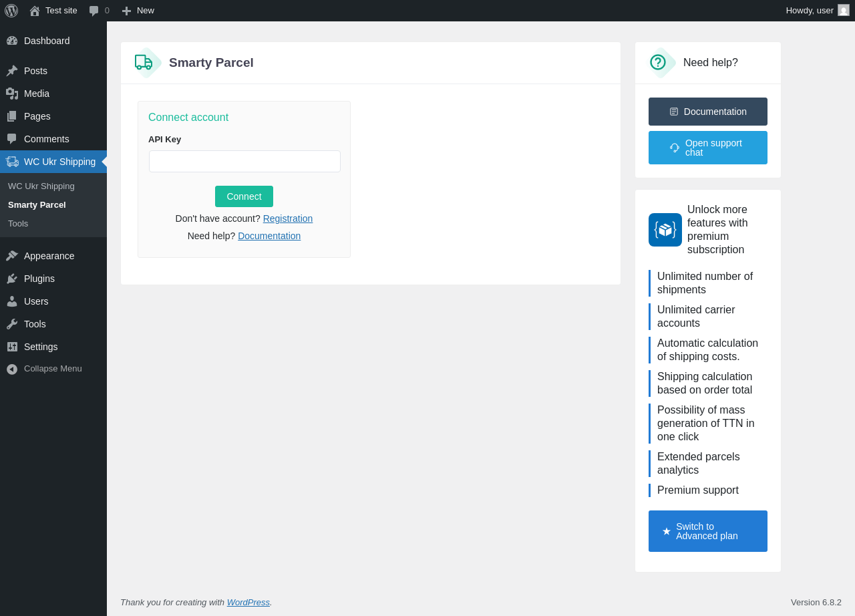This screenshot has height=616, width=855.
Task: Open the Settings menu label
Action: point(41,347)
